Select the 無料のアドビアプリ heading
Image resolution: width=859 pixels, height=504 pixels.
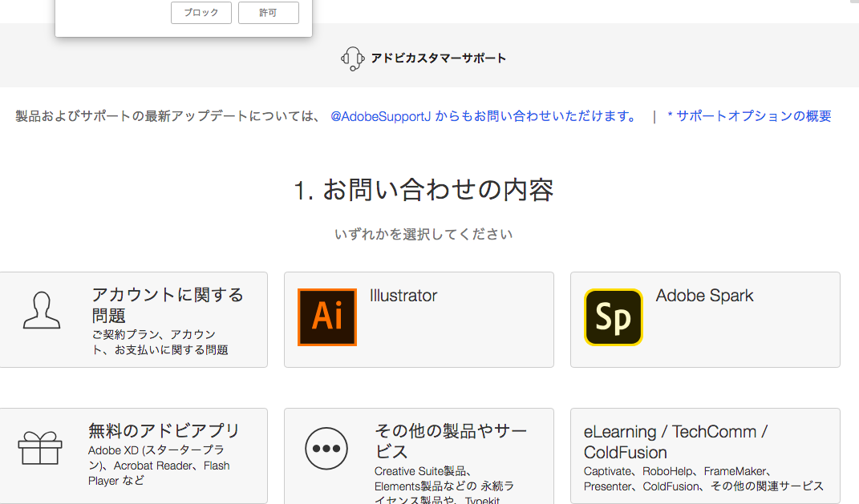(164, 431)
